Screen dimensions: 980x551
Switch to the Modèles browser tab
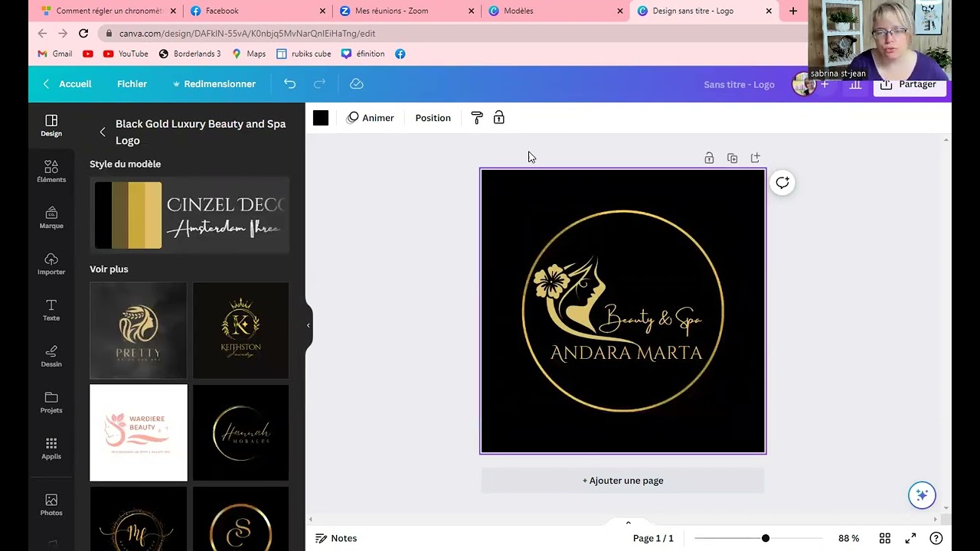557,11
